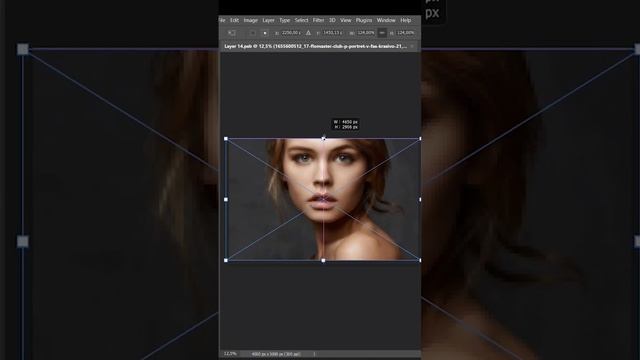Click the height scale field in options bar
This screenshot has width=640, height=360.
click(x=405, y=33)
